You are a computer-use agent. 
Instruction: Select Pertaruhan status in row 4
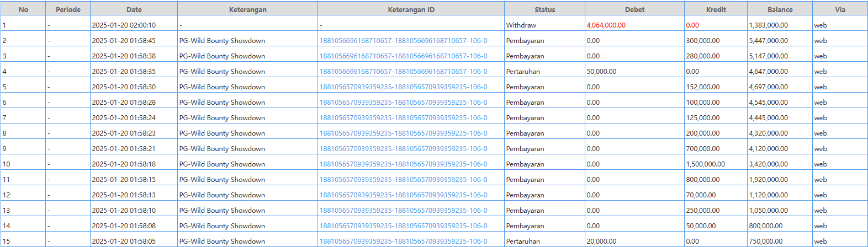click(x=523, y=72)
